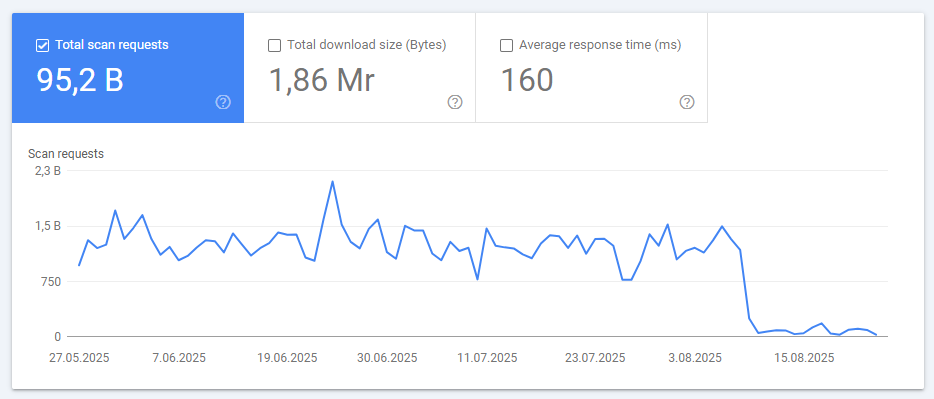Click the 19.06.2025 date label on the axis
The height and width of the screenshot is (399, 934).
287,358
